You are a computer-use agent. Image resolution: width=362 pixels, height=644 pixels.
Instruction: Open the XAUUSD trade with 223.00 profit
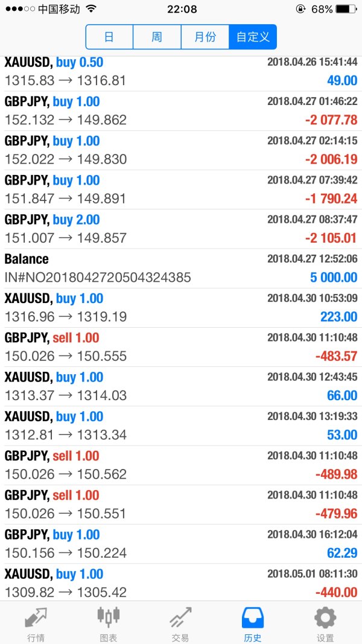click(181, 308)
